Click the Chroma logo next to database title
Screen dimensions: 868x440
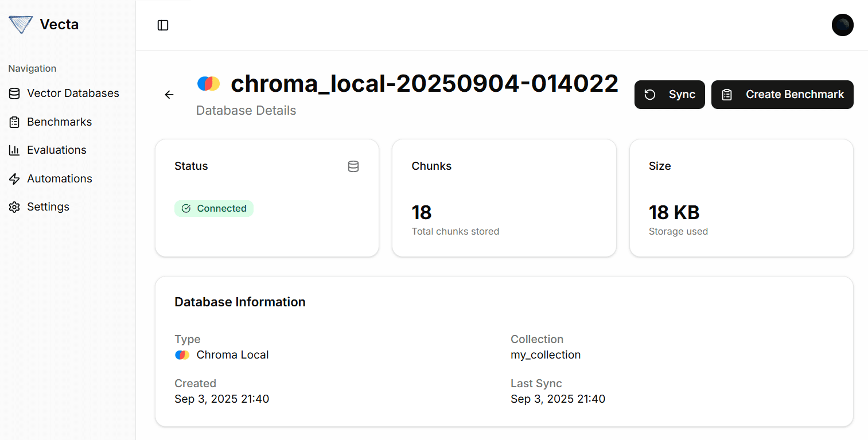(209, 83)
